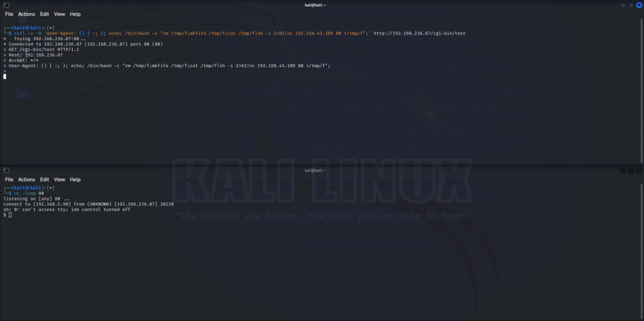Open Help menu in the bottom terminal window
644x321 pixels.
tap(75, 180)
